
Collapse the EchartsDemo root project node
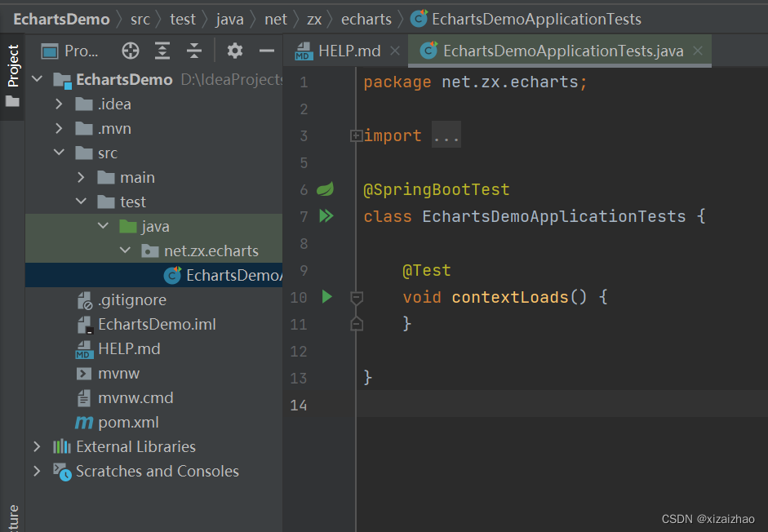click(x=38, y=79)
